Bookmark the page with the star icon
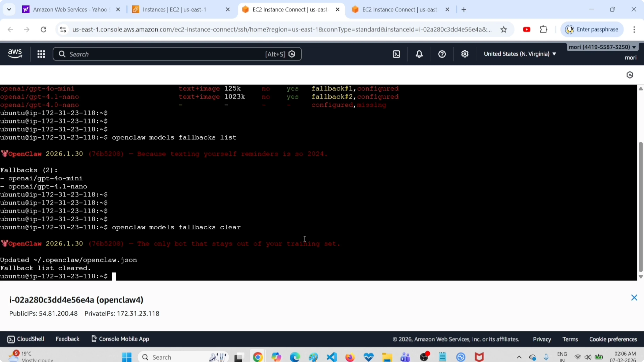The height and width of the screenshot is (362, 644). (x=504, y=29)
